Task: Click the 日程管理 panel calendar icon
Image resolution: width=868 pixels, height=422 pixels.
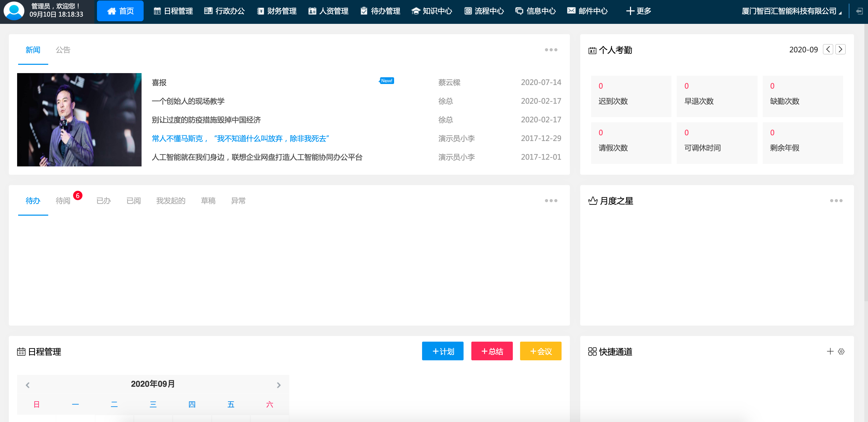Action: pos(21,351)
